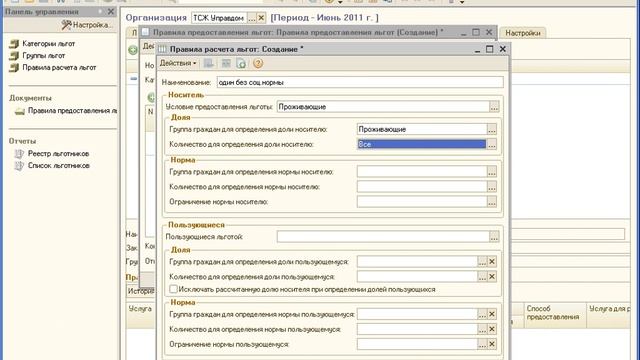640x360 pixels.
Task: Open selector for Условие предоставления льготы
Action: pyautogui.click(x=494, y=107)
